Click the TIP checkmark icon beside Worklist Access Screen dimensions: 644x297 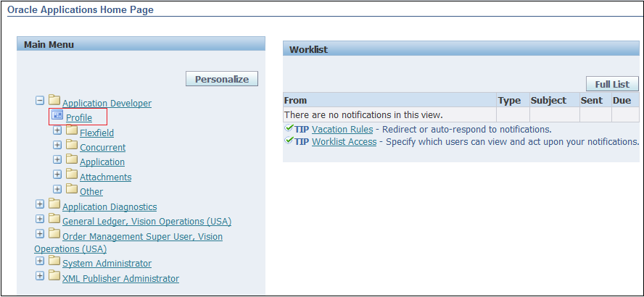pyautogui.click(x=289, y=141)
